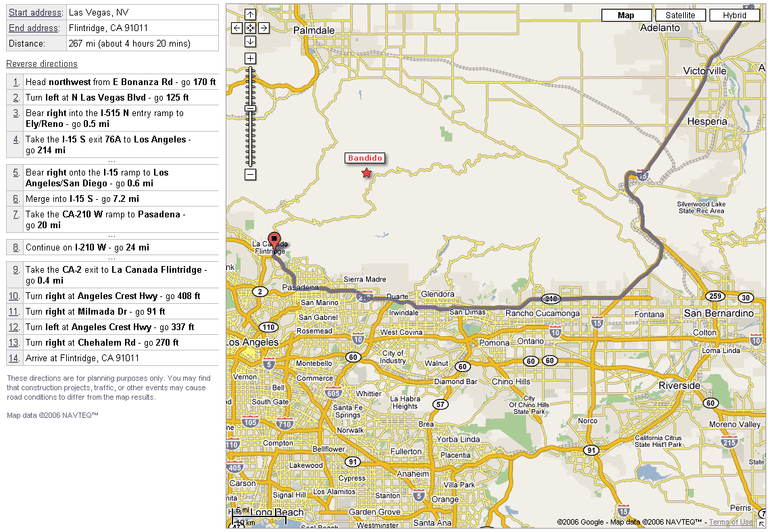The image size is (771, 532).
Task: Pan the map down with the arrow
Action: tap(250, 41)
